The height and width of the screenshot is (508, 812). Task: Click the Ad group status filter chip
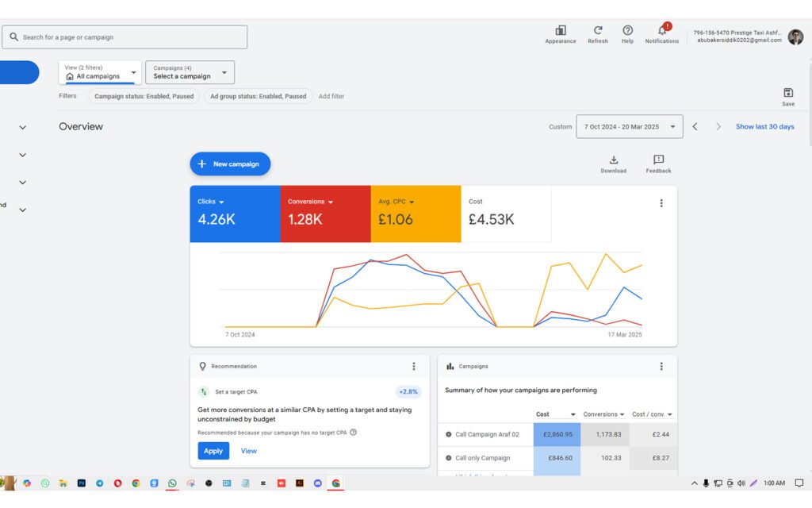coord(258,96)
